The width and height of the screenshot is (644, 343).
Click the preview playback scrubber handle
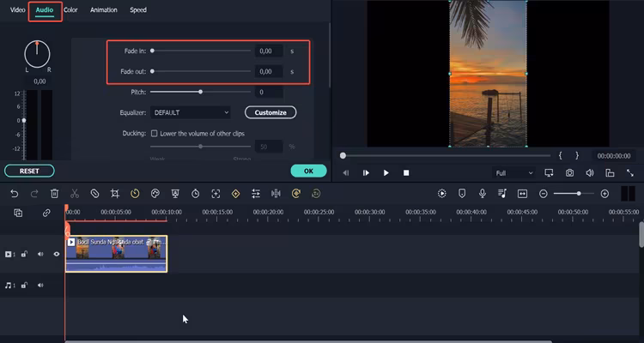click(343, 155)
